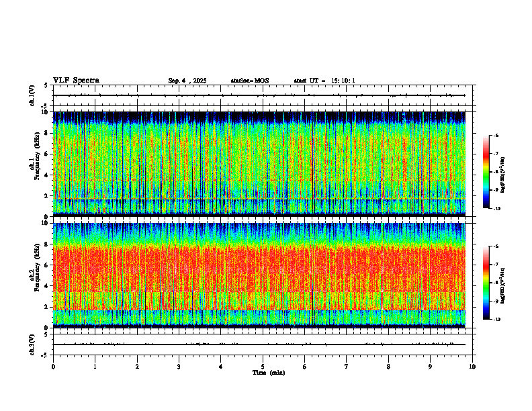Click time axis tick label "1"
The image size is (532, 411).
tap(95, 367)
